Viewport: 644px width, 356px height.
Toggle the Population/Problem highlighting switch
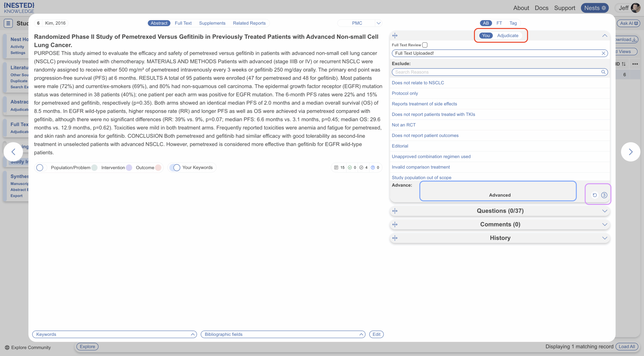pyautogui.click(x=41, y=168)
